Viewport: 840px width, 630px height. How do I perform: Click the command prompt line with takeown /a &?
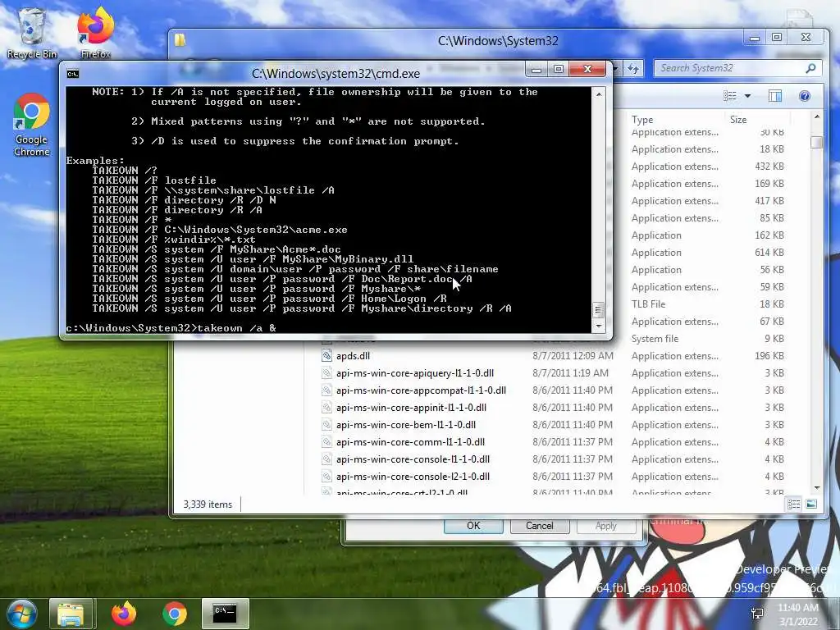(x=171, y=328)
